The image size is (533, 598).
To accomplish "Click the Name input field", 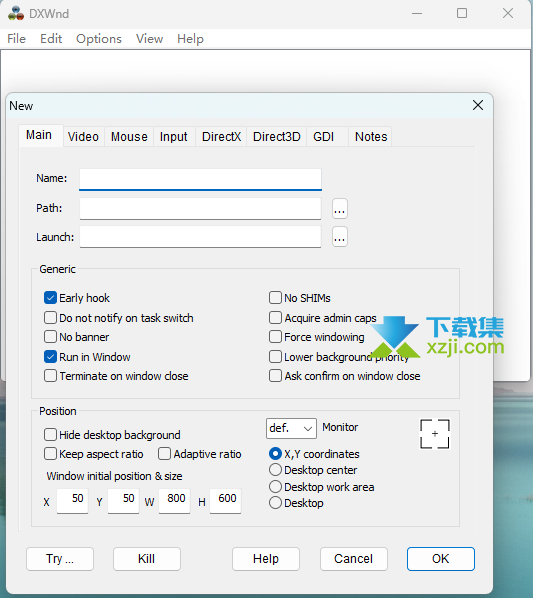I will click(x=200, y=179).
